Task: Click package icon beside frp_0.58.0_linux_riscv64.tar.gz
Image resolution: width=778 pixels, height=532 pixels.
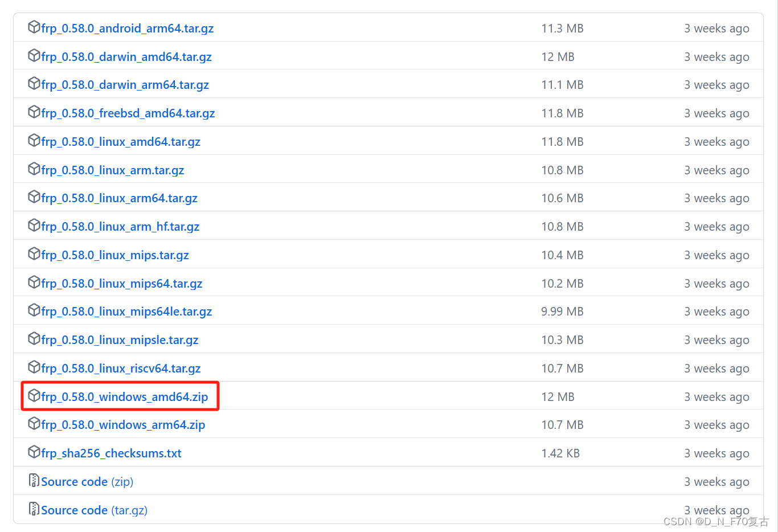Action: (34, 367)
